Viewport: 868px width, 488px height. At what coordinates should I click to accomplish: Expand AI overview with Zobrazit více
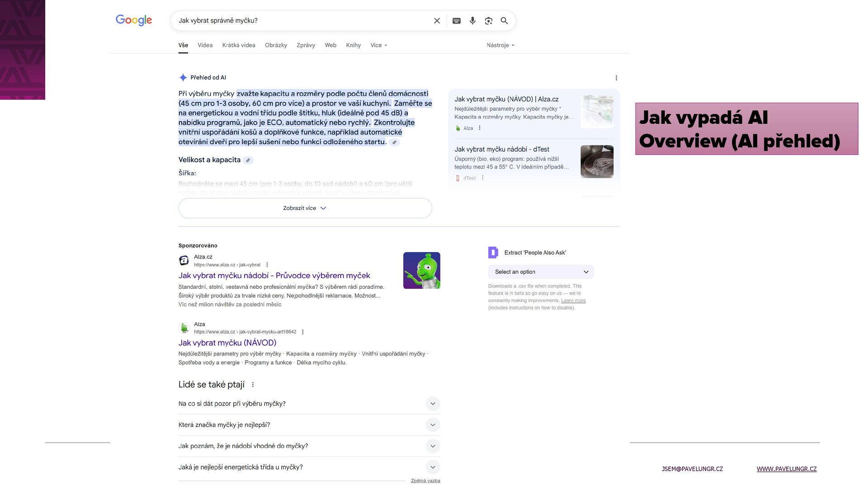click(305, 208)
